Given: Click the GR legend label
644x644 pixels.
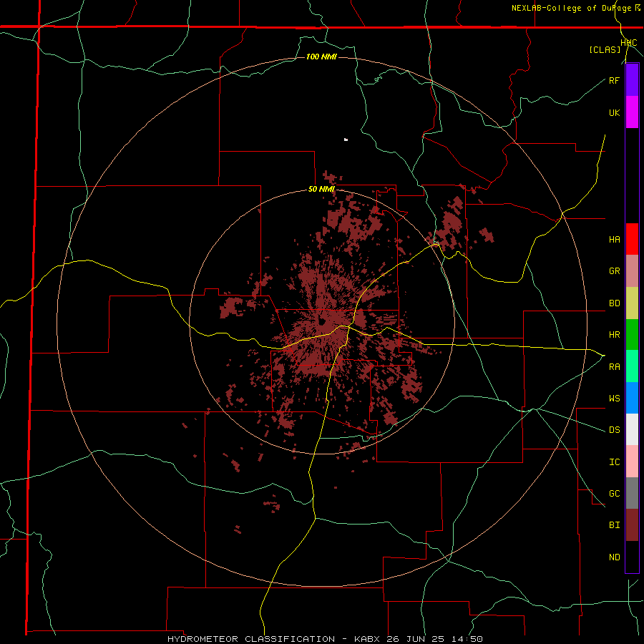Looking at the screenshot, I should [x=614, y=271].
